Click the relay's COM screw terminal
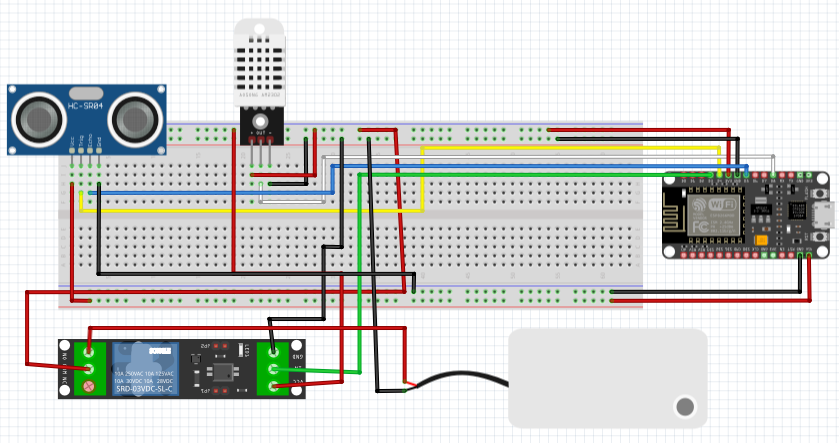Screen dimensions: 839x443 pos(89,369)
